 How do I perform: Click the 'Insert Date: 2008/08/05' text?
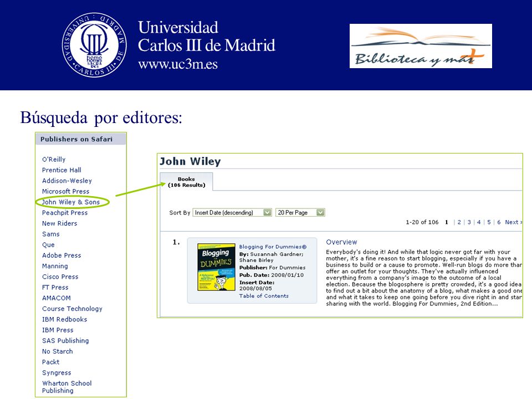(257, 285)
